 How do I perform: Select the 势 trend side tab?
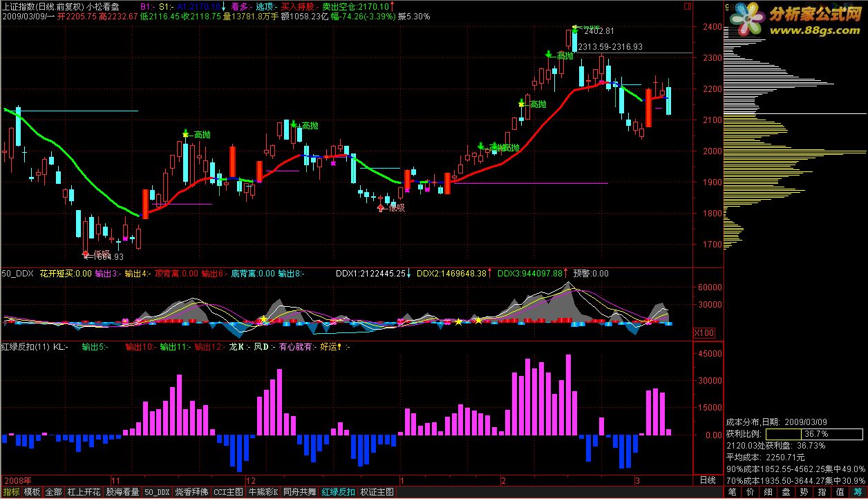(x=803, y=493)
